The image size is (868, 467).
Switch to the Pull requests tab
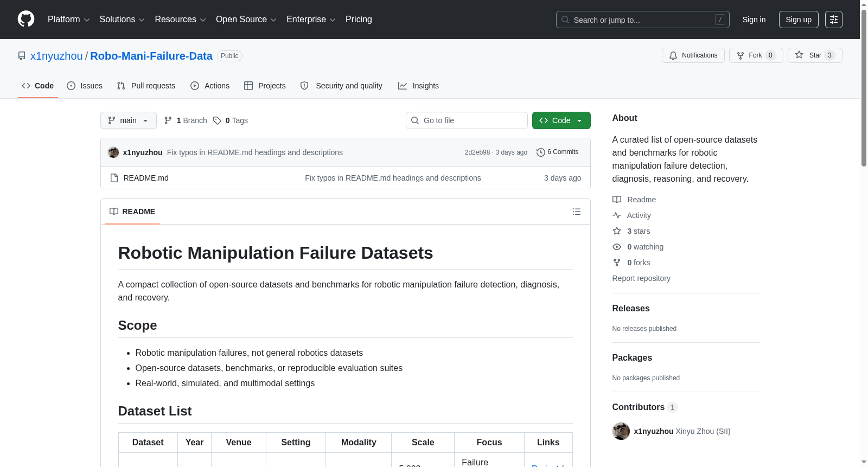pos(146,86)
